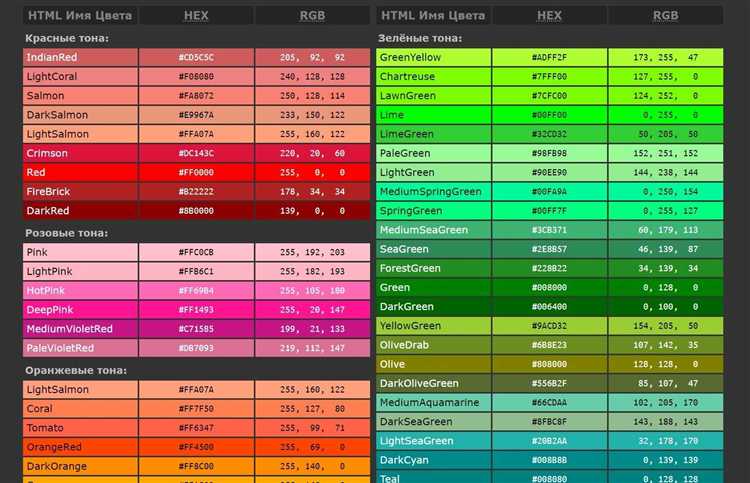The image size is (750, 483).
Task: Click the HotPink color name cell
Action: pos(80,291)
